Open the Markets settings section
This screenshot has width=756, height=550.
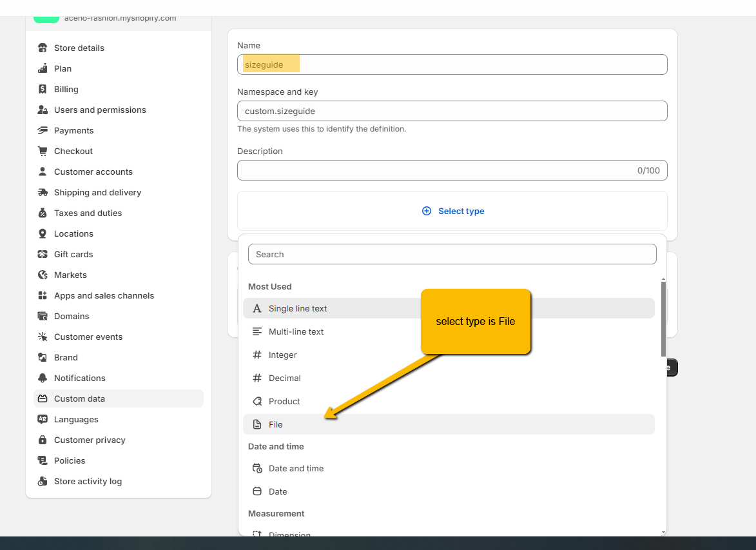pyautogui.click(x=70, y=275)
